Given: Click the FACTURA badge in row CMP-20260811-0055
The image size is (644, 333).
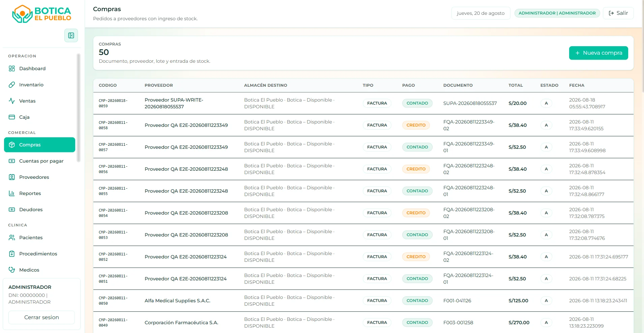Looking at the screenshot, I should click(x=377, y=191).
